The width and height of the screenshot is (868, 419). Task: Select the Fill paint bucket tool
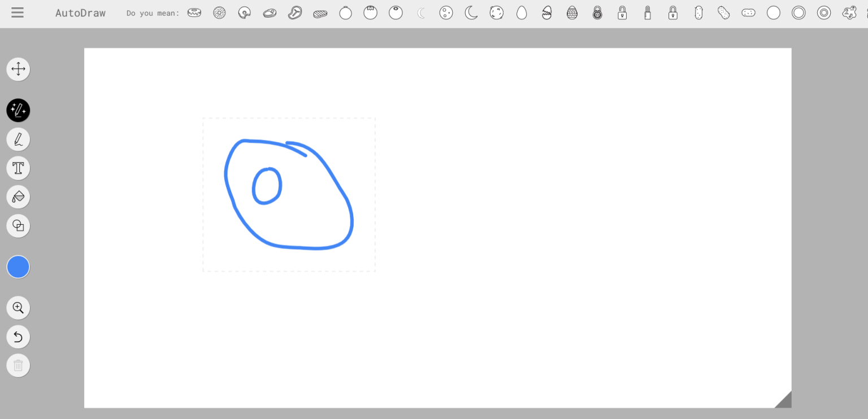coord(18,197)
